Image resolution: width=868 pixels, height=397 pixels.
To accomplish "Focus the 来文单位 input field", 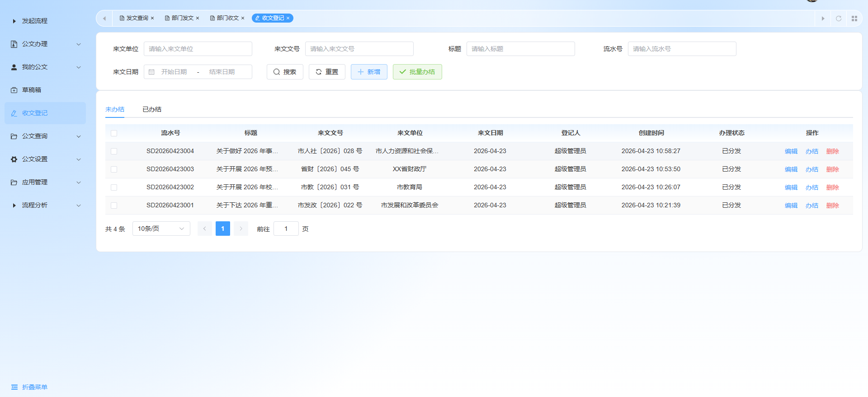I will [x=198, y=49].
